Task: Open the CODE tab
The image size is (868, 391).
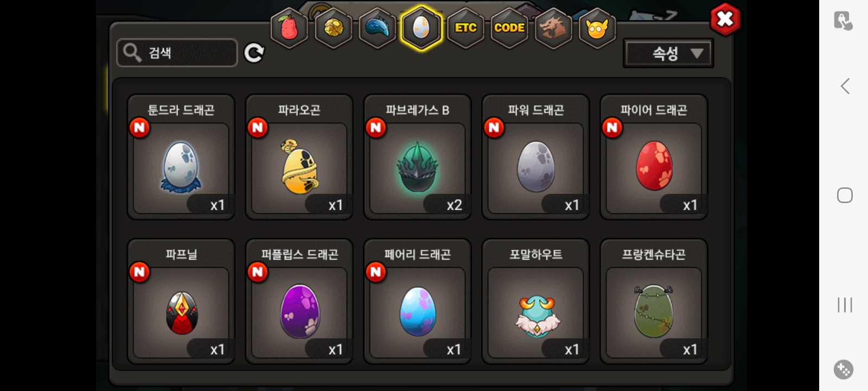Action: [509, 28]
